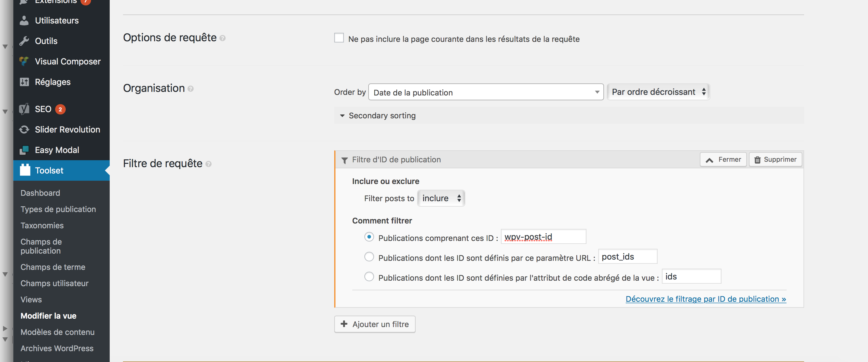This screenshot has width=868, height=362.
Task: Click the Slider Revolution refresh icon
Action: click(24, 130)
